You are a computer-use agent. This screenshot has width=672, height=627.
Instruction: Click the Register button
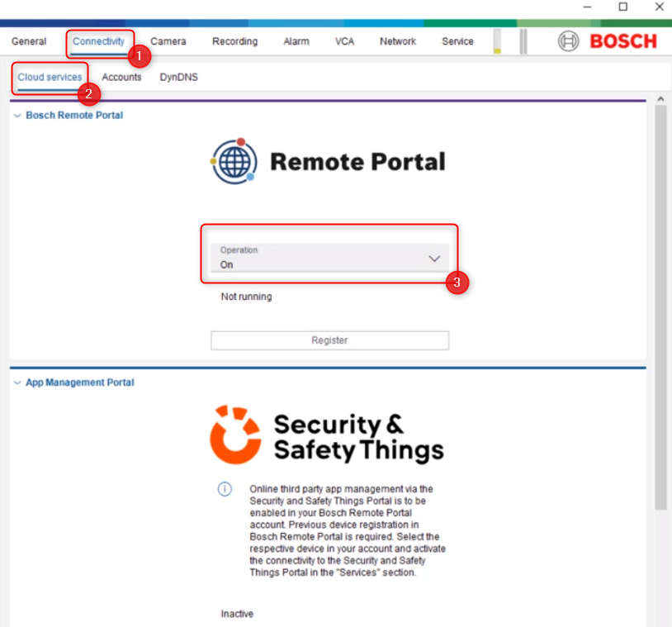click(329, 340)
